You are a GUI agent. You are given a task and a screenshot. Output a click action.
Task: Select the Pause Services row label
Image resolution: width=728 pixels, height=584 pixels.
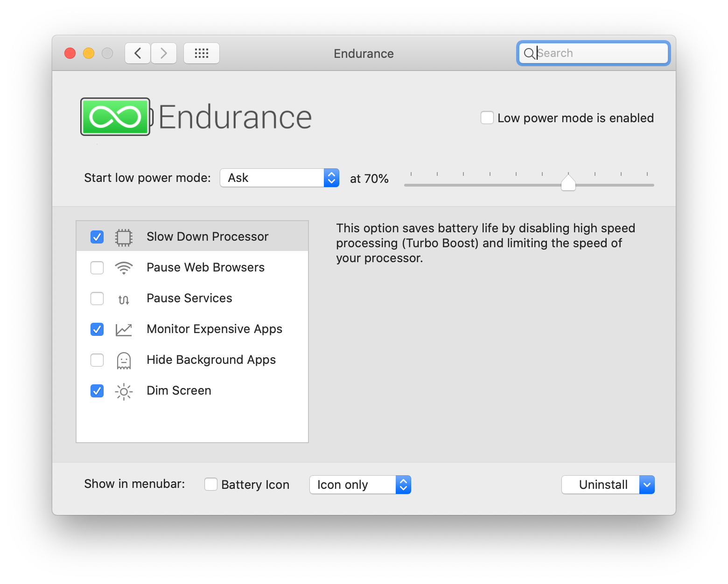click(189, 298)
